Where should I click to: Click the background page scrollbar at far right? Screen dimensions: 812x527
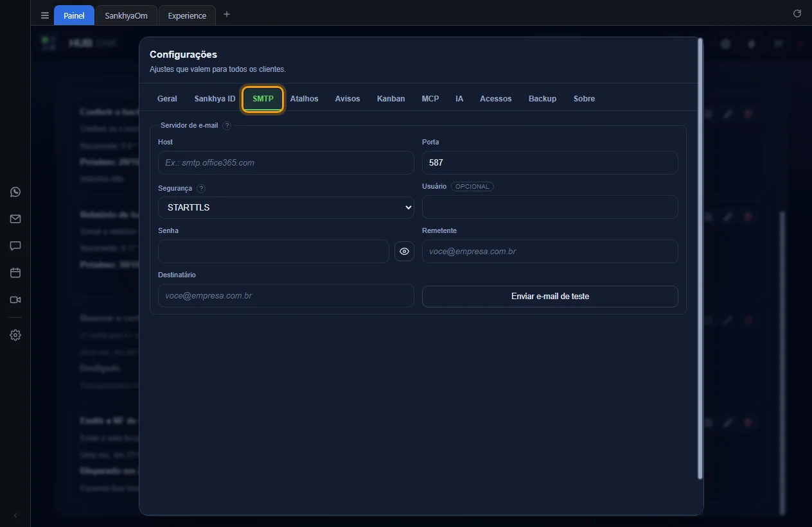click(782, 363)
